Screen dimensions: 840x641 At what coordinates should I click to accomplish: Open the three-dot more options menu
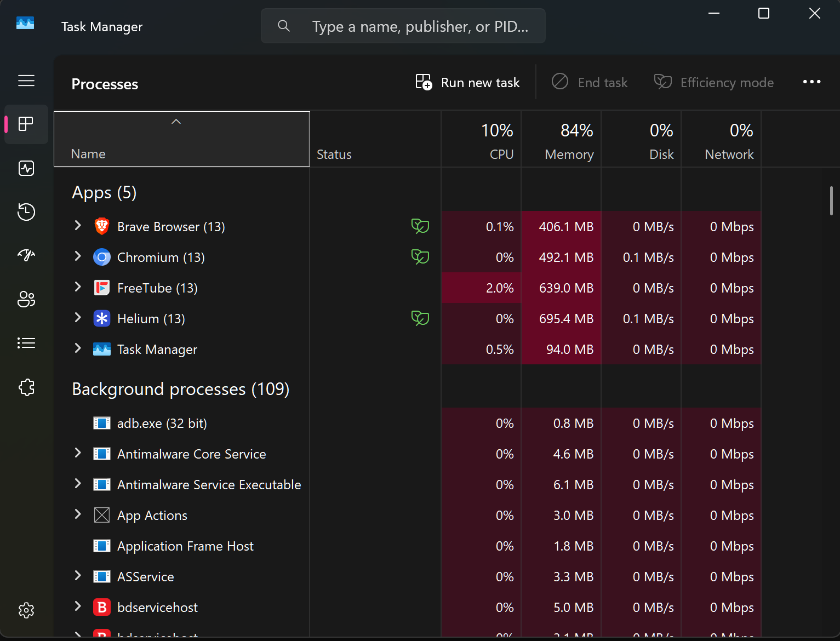coord(812,82)
